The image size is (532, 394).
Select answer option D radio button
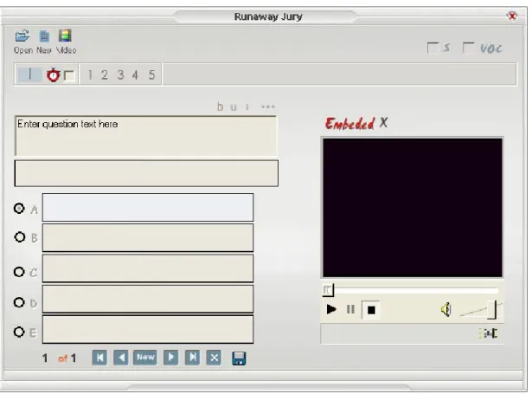[19, 302]
